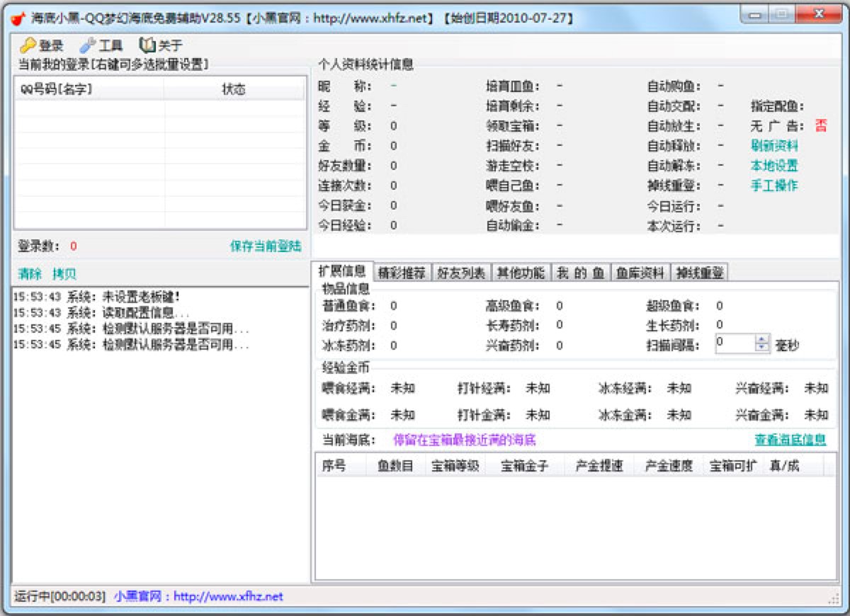Image resolution: width=850 pixels, height=616 pixels.
Task: Click 保存当前登陆 to save logins
Action: point(265,246)
